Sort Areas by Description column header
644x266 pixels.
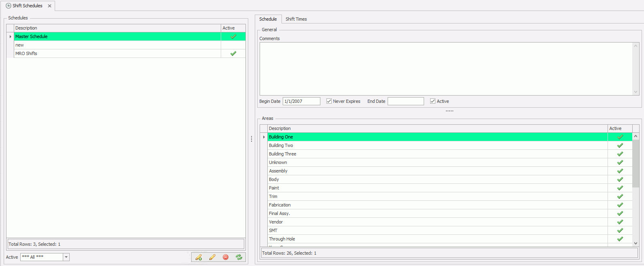tap(437, 128)
